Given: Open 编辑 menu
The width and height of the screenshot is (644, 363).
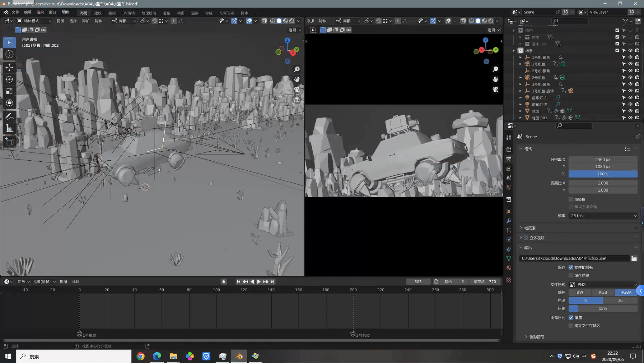Looking at the screenshot, I should (28, 13).
